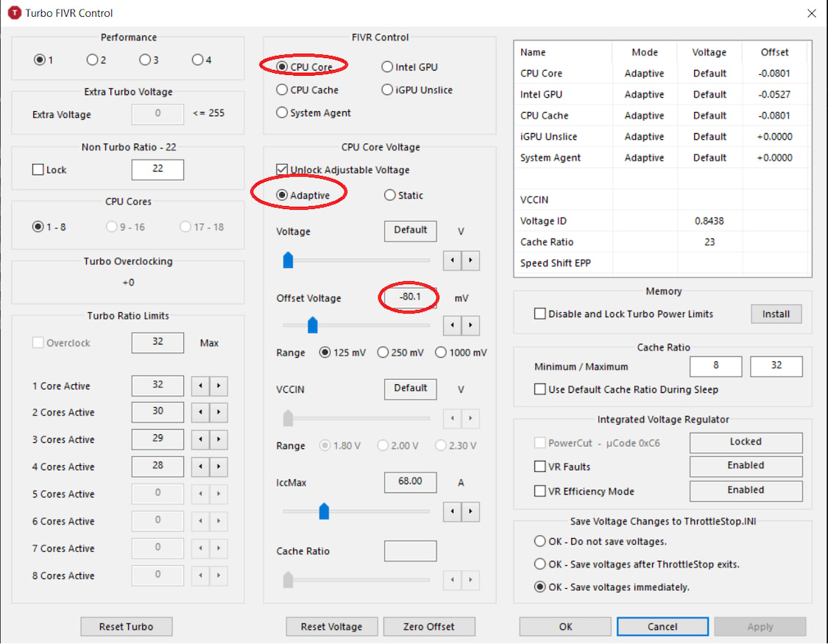Click the Voltage slider left arrow
828x644 pixels.
[x=452, y=261]
